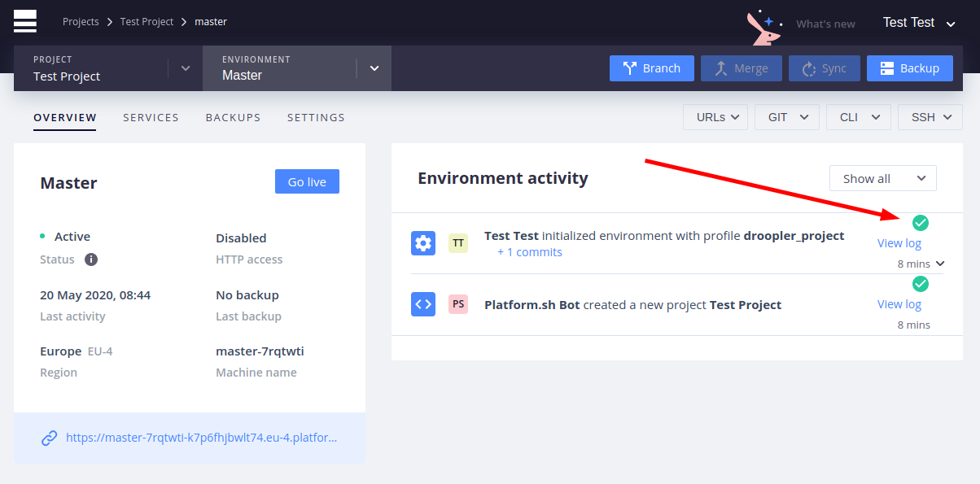
Task: Click the code icon for created project activity
Action: [423, 304]
